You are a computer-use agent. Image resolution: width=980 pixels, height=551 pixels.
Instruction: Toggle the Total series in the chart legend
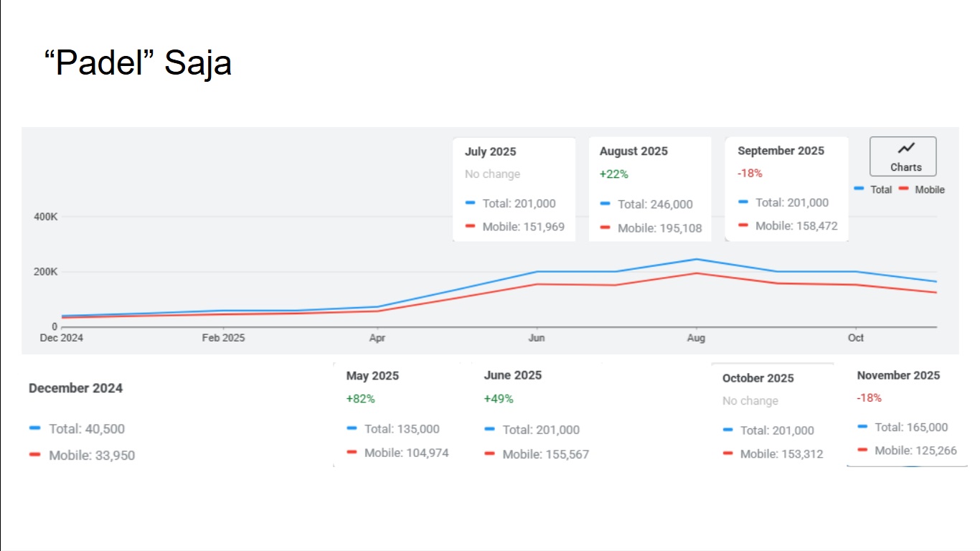pyautogui.click(x=873, y=190)
